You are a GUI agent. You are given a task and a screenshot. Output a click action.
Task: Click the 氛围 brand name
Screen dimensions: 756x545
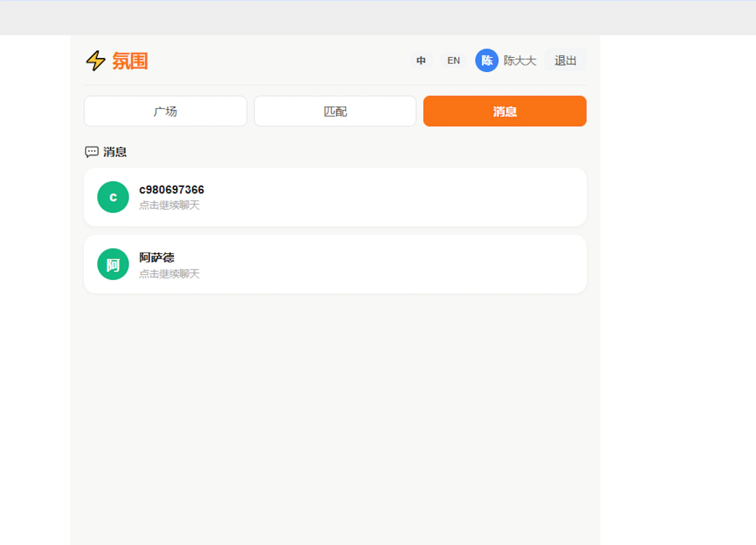pos(130,61)
